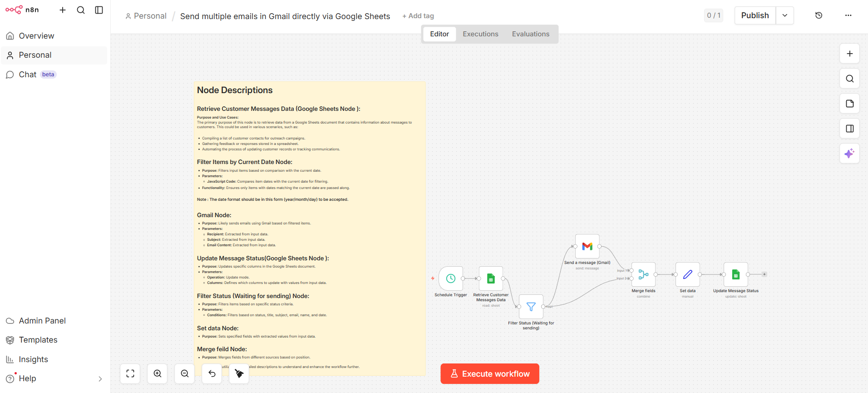This screenshot has height=393, width=868.
Task: Click the Publish button
Action: point(755,15)
